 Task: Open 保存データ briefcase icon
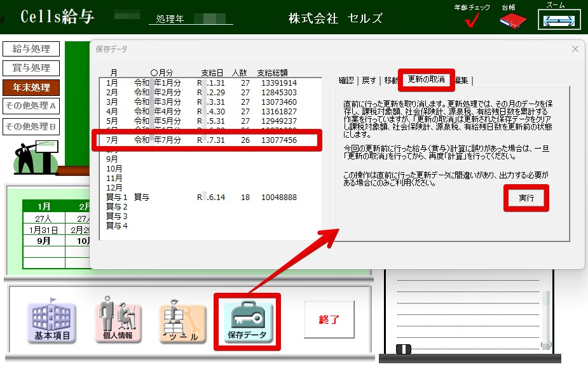pos(247,321)
